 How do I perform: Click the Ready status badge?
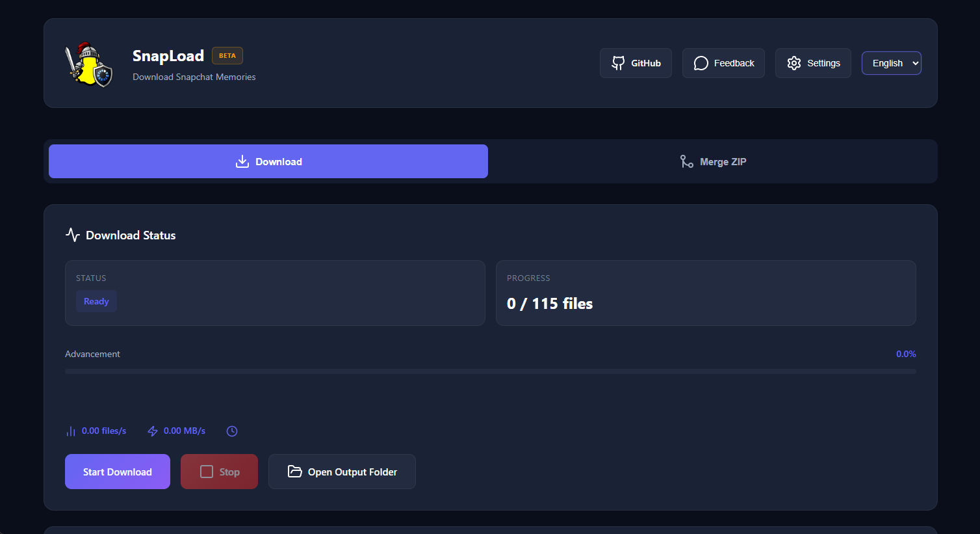tap(96, 301)
